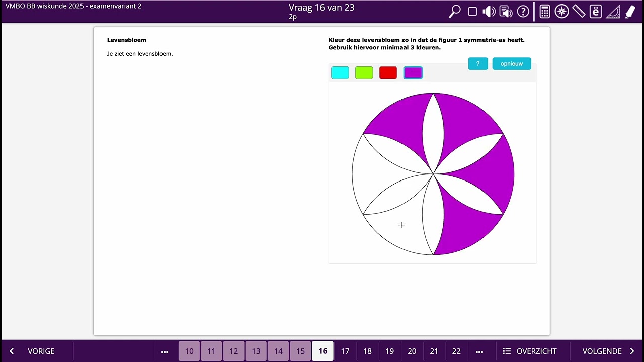Open the compass rose tool

tap(562, 12)
